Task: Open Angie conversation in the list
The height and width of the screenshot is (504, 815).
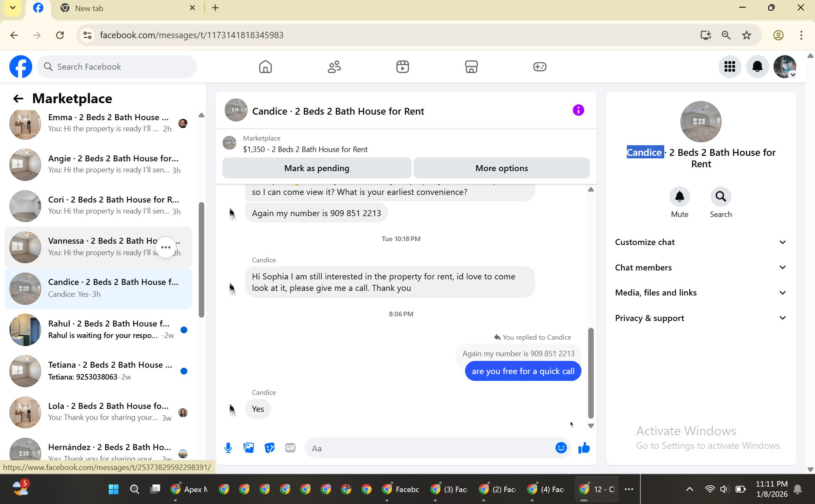Action: pyautogui.click(x=98, y=165)
